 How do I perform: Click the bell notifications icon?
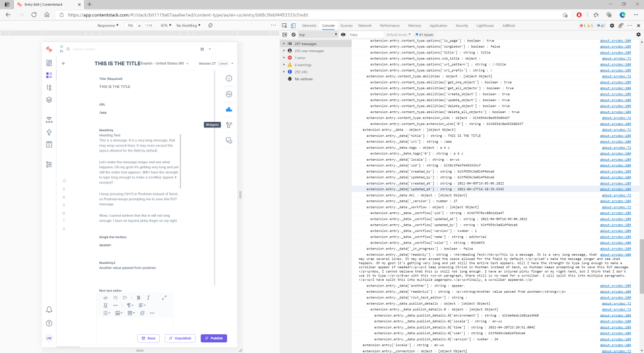49,310
